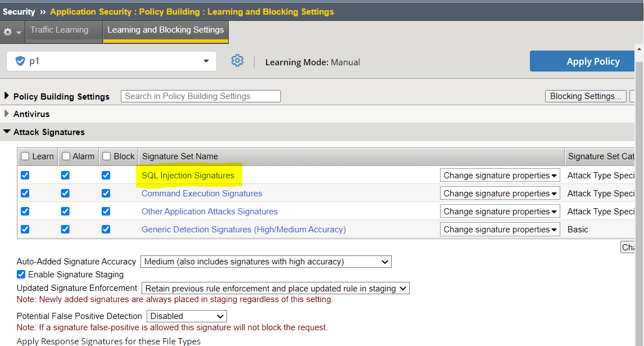Click the Blocking Settings button
The width and height of the screenshot is (644, 346).
[585, 96]
